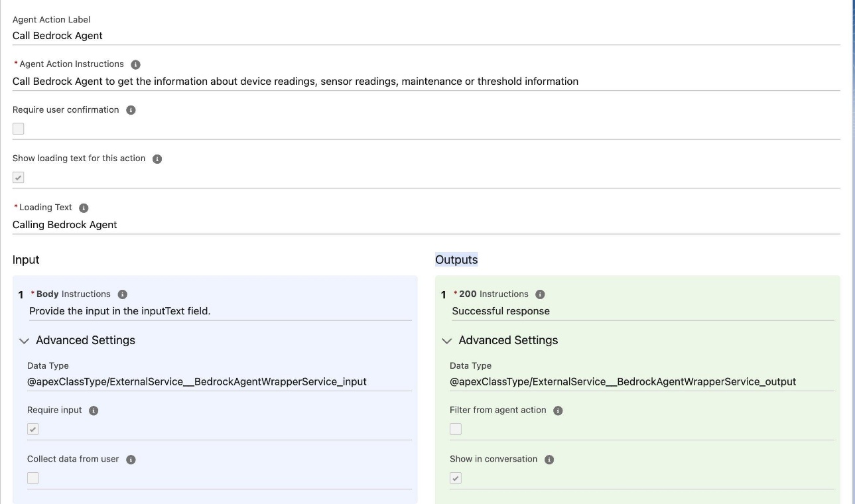The height and width of the screenshot is (504, 855).
Task: Click info icon next to Loading Text label
Action: tap(84, 208)
